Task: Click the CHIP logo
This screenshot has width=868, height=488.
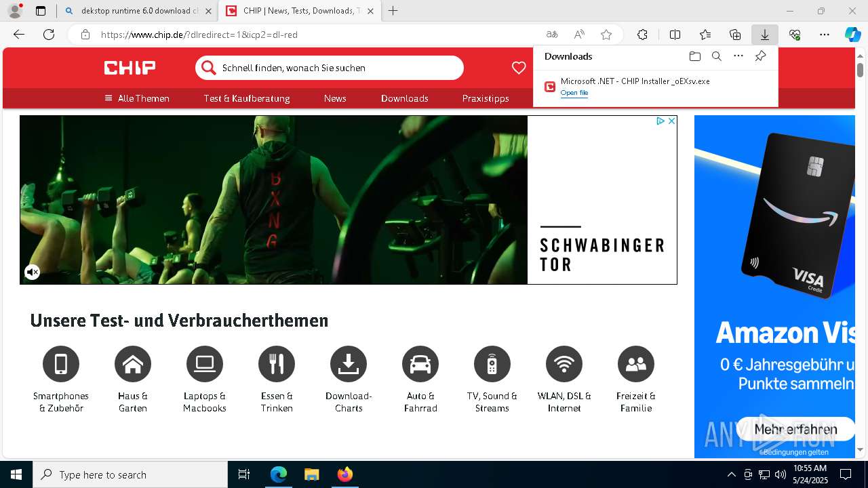Action: (130, 68)
